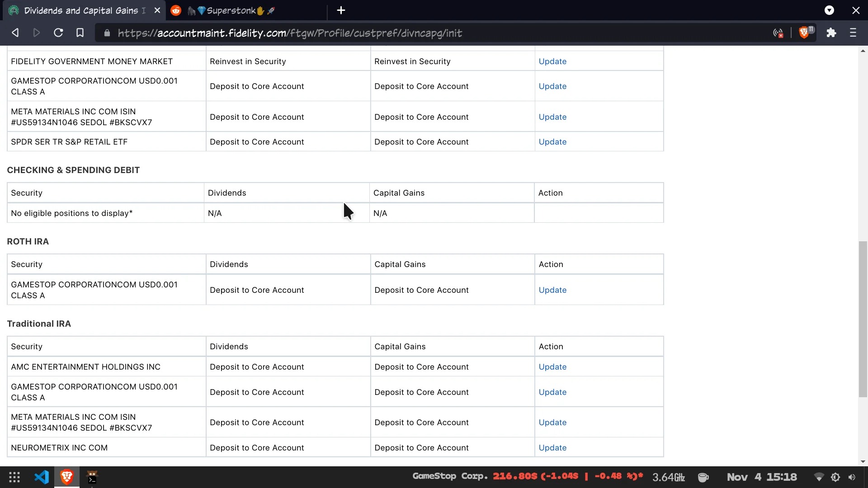Open the applications grid launcher

pyautogui.click(x=14, y=477)
